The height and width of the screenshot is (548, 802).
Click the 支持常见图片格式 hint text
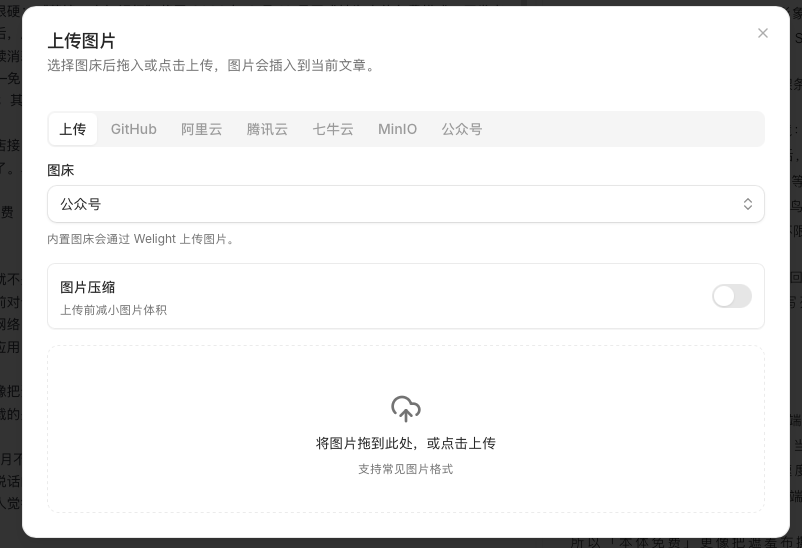tap(406, 469)
